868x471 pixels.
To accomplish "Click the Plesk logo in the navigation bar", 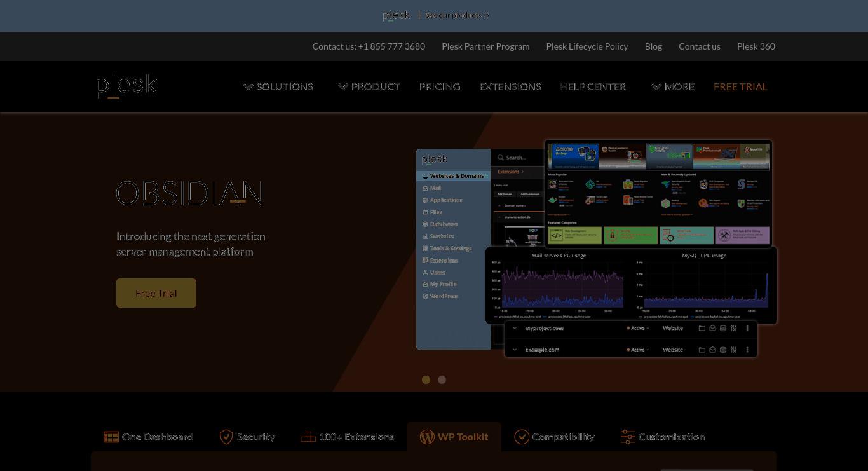I will pos(127,86).
